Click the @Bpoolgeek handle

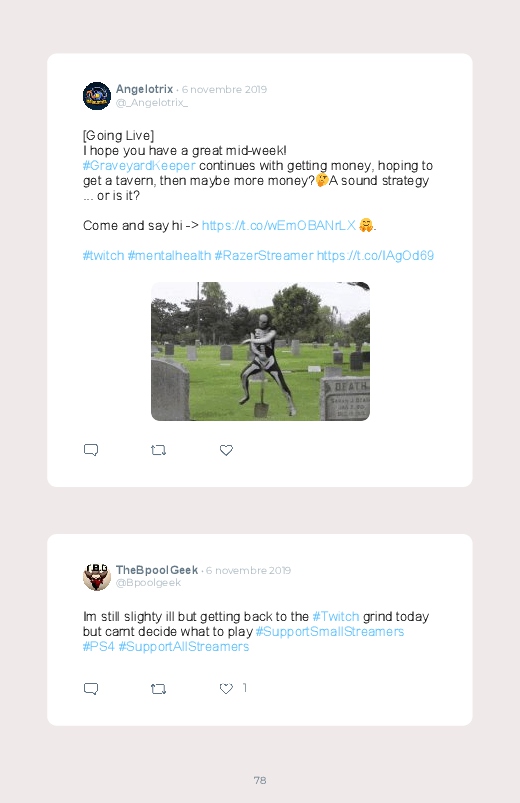pos(149,583)
